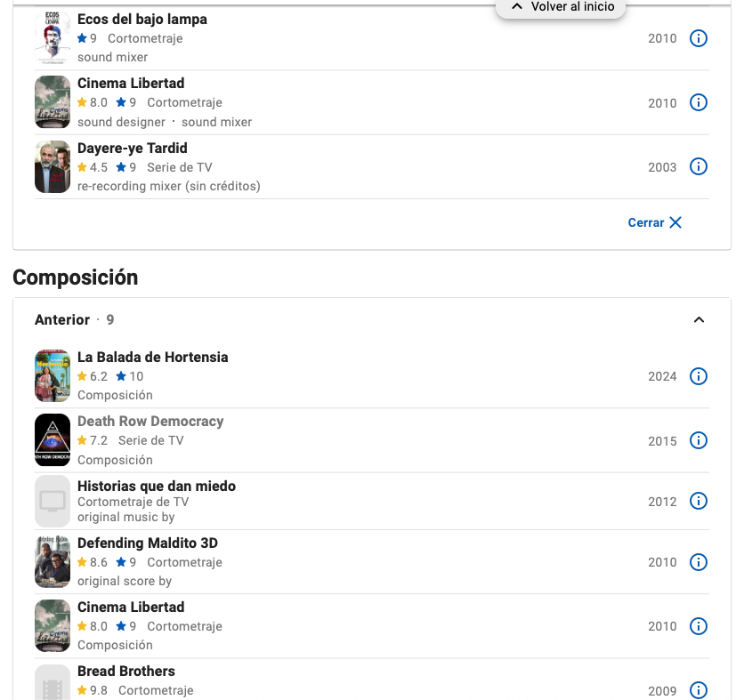Click info icon for La Balada de Hortensia
The width and height of the screenshot is (736, 700).
click(x=699, y=376)
